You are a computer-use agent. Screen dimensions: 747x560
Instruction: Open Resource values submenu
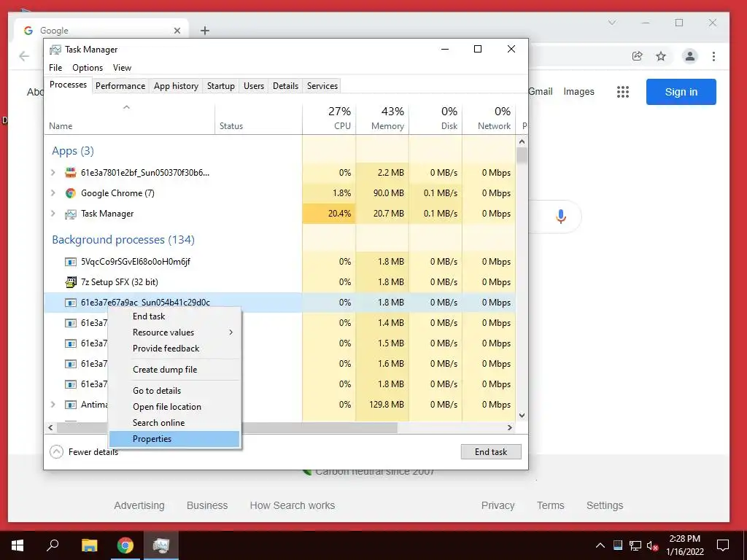tap(174, 332)
